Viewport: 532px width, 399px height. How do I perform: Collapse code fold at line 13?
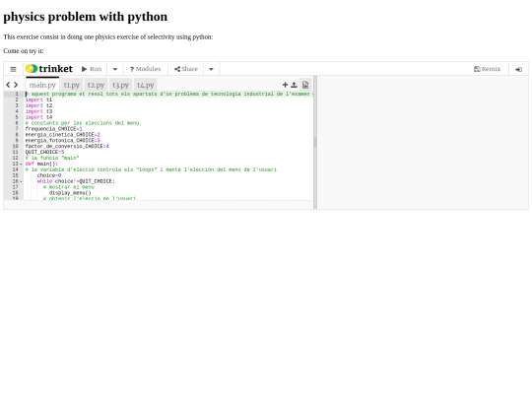[x=21, y=164]
